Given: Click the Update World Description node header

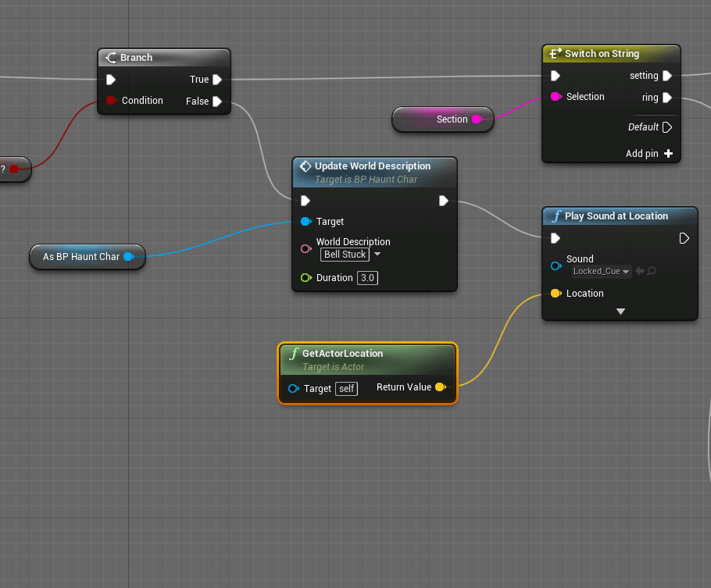Looking at the screenshot, I should click(x=372, y=166).
